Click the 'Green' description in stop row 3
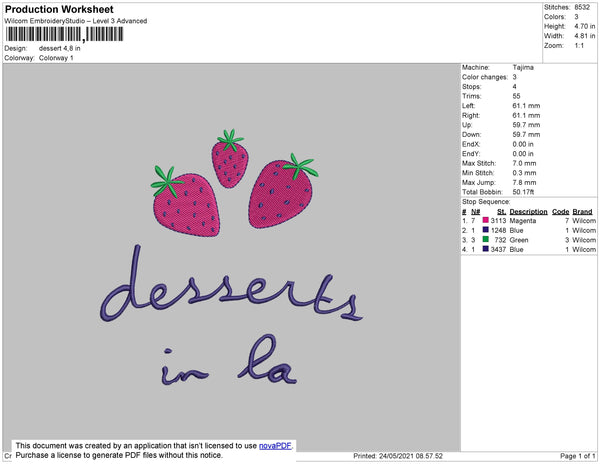600x464 pixels. click(519, 240)
